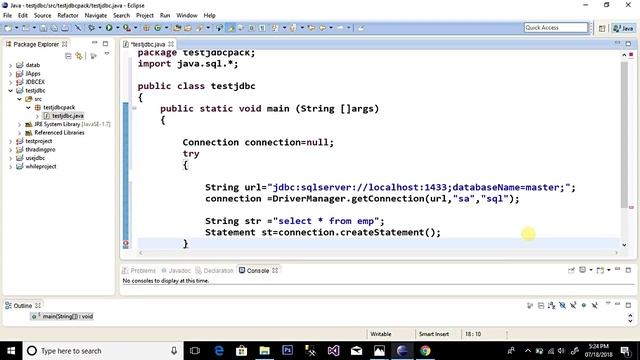640x360 pixels.
Task: Open Chrome from the taskbar
Action: click(425, 351)
